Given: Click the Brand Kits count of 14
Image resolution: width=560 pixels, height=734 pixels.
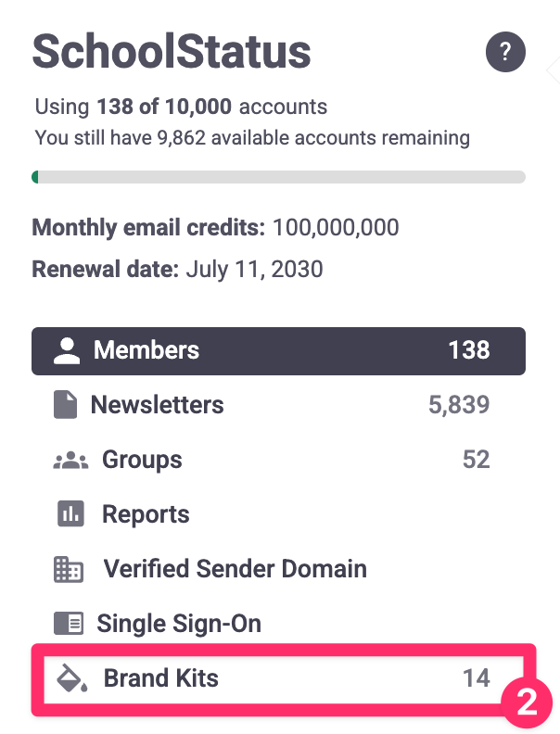Looking at the screenshot, I should (476, 678).
